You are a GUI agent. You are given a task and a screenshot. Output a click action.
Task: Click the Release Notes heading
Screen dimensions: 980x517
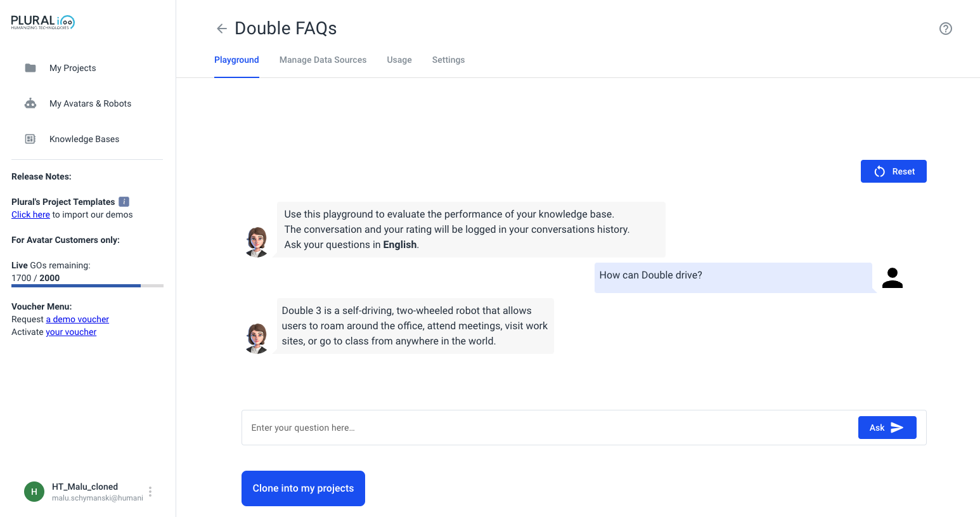41,176
